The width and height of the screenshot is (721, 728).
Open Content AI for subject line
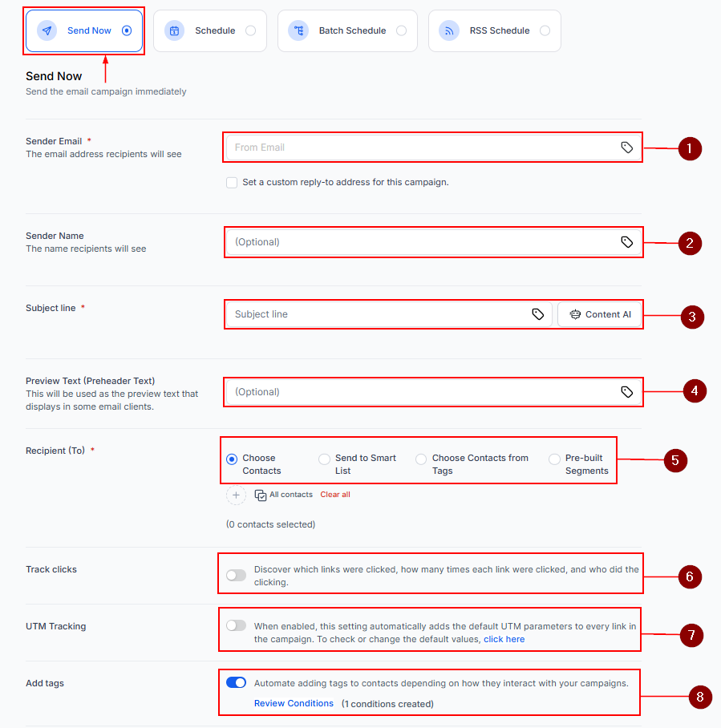pyautogui.click(x=600, y=314)
